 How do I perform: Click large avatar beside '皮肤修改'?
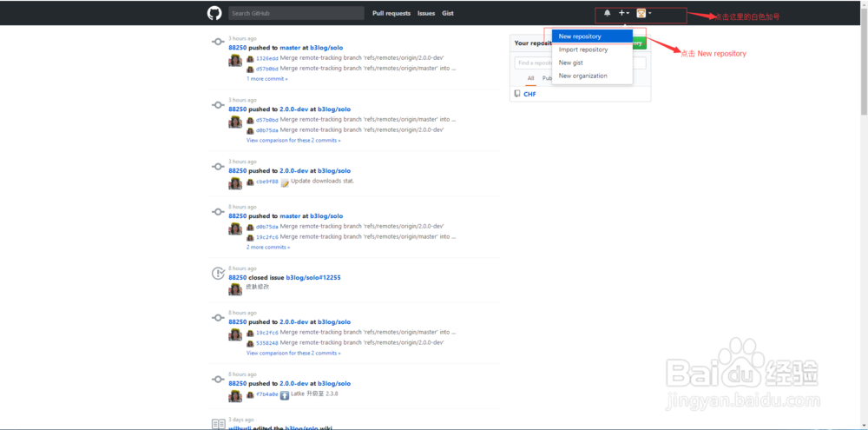click(235, 289)
